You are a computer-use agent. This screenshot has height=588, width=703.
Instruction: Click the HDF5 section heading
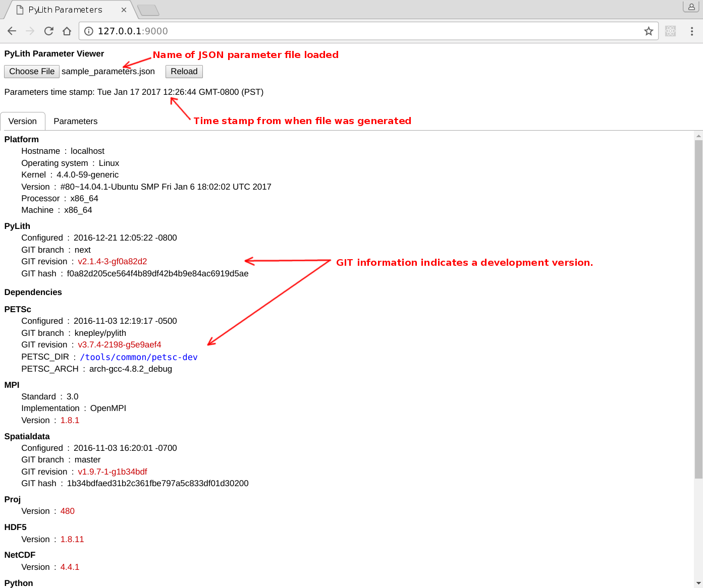[15, 527]
